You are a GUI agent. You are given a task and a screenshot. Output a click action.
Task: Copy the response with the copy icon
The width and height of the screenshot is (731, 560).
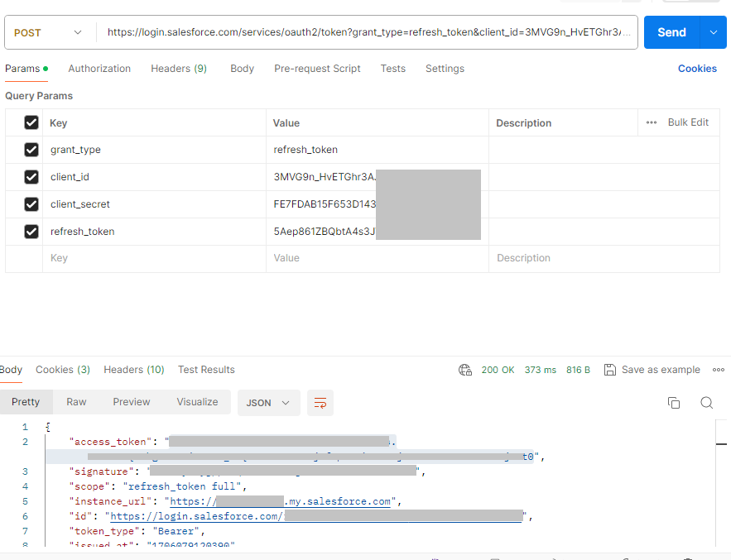[x=674, y=403]
